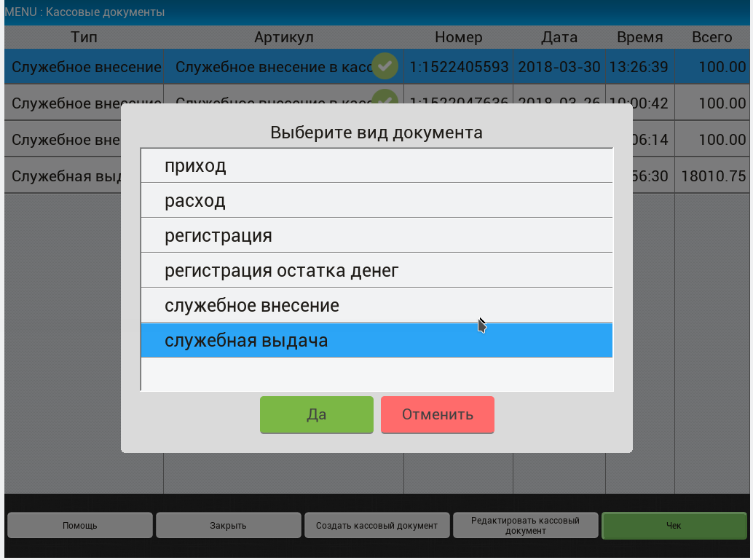Click 'Редактировать кассовый документ' button
This screenshot has width=753, height=560.
pos(525,526)
